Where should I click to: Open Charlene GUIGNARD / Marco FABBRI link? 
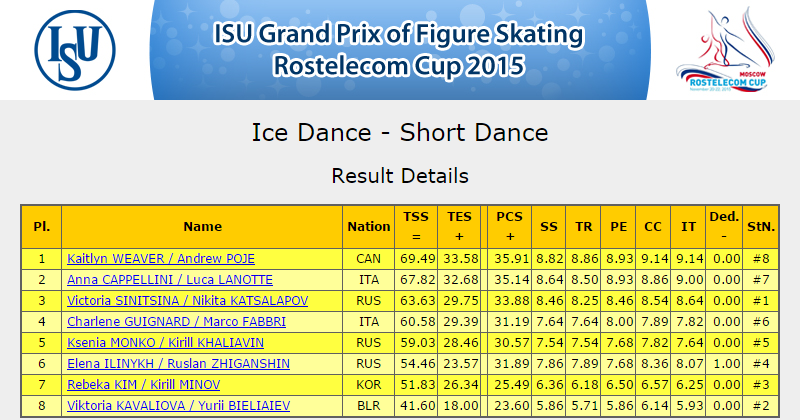[177, 322]
